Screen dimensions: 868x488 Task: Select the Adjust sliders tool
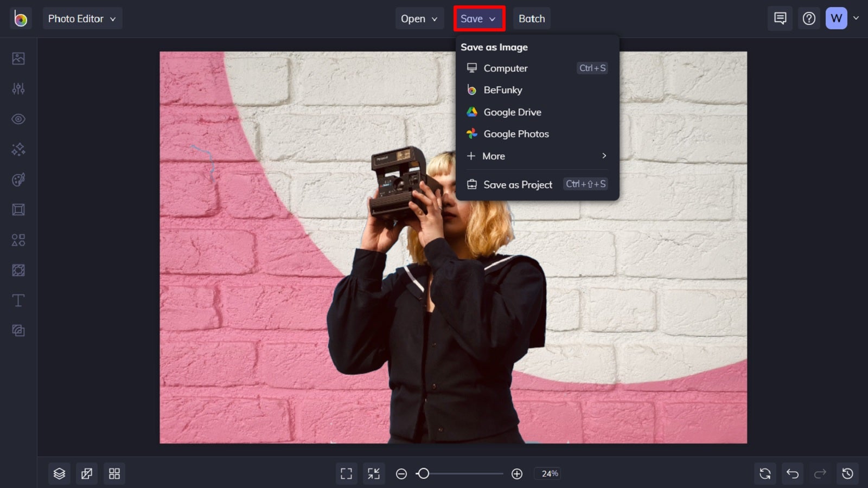18,88
